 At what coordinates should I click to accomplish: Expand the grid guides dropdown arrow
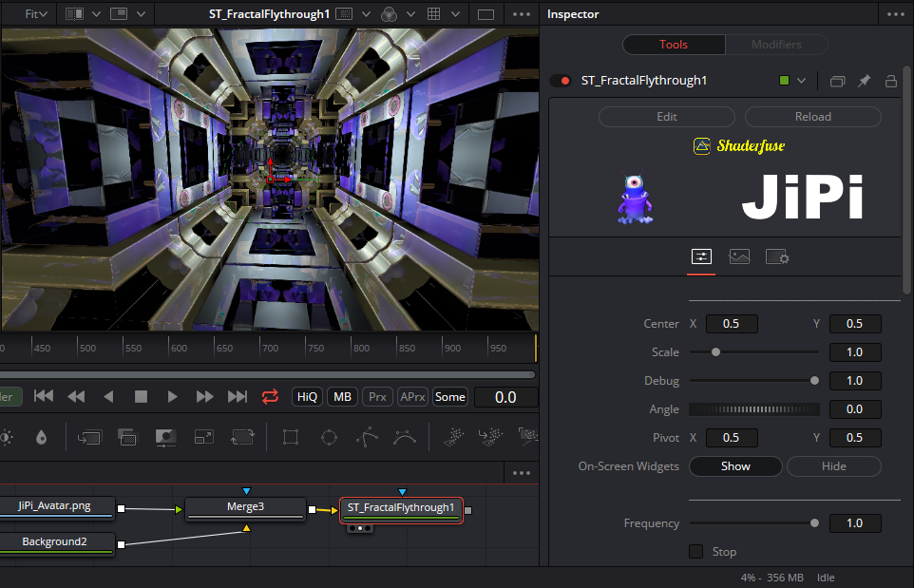(455, 14)
